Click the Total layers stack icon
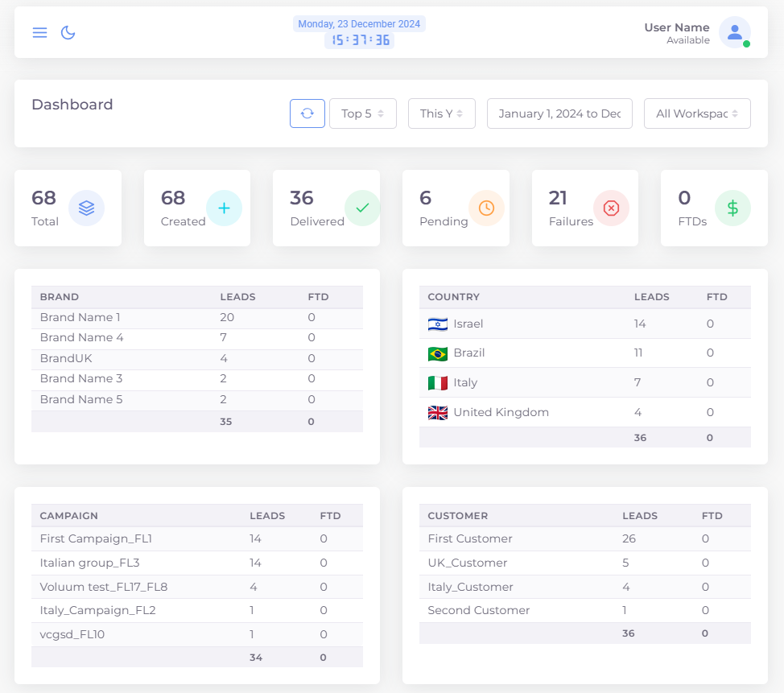 point(86,208)
